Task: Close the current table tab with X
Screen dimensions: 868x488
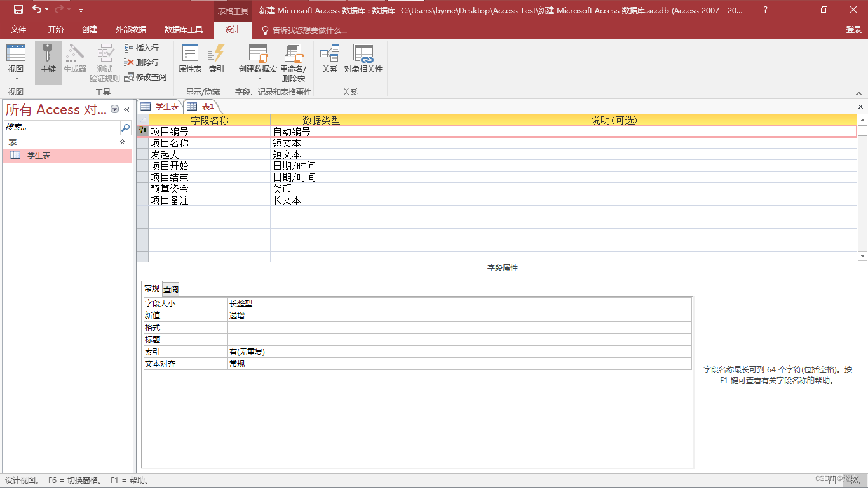Action: coord(861,107)
